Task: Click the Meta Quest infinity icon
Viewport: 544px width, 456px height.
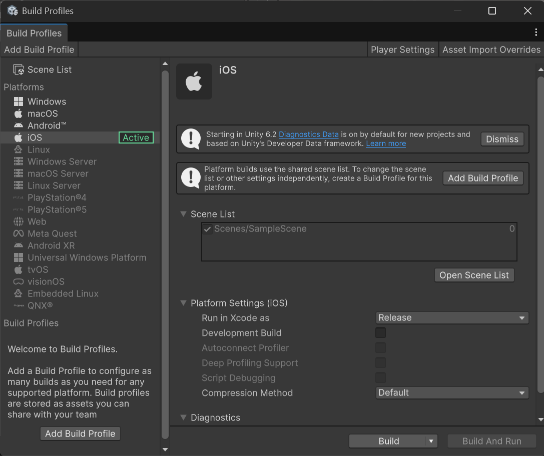Action: (x=18, y=234)
